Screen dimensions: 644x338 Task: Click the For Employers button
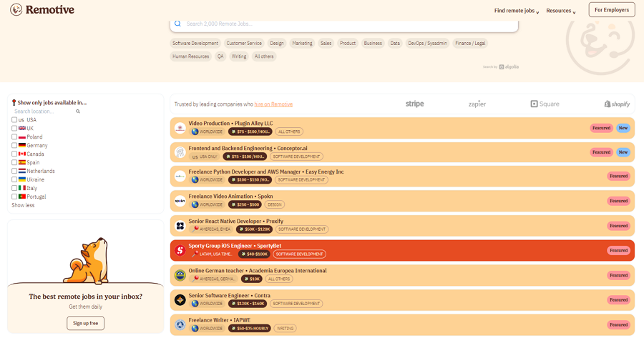[611, 10]
